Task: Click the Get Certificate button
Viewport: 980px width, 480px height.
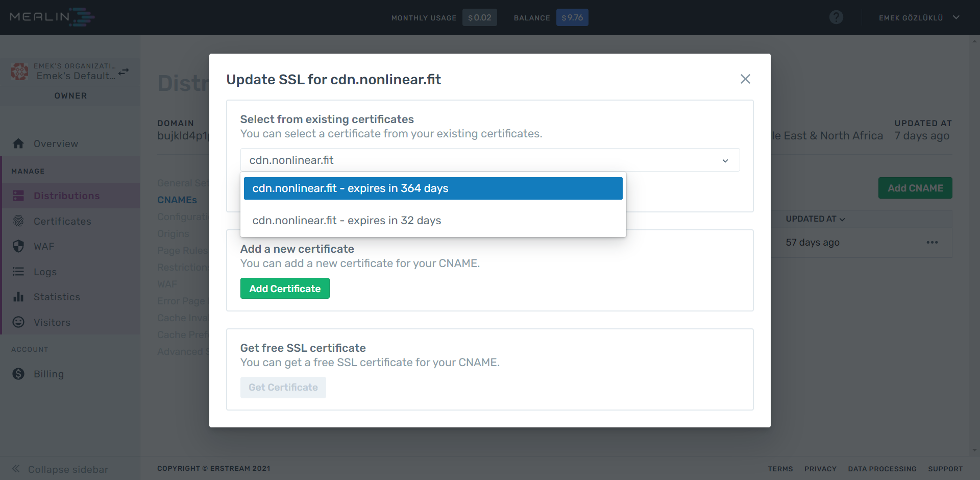Action: click(283, 388)
